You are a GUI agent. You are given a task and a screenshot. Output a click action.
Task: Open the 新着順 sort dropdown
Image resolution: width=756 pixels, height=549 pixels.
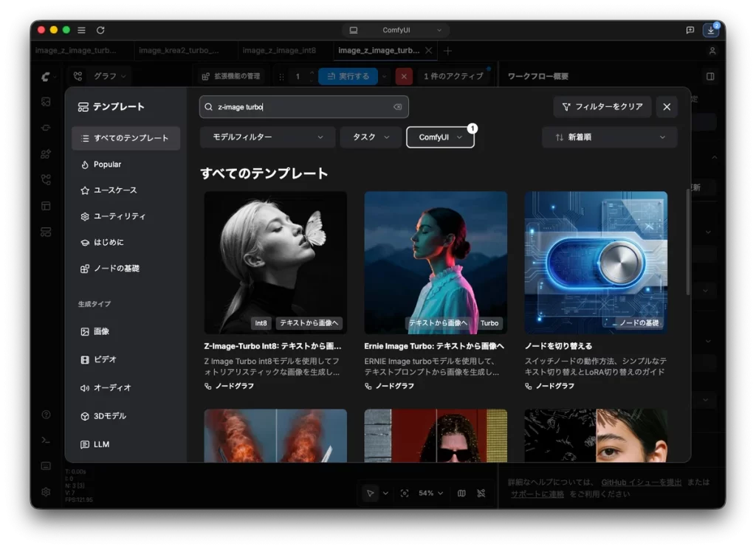pyautogui.click(x=609, y=137)
